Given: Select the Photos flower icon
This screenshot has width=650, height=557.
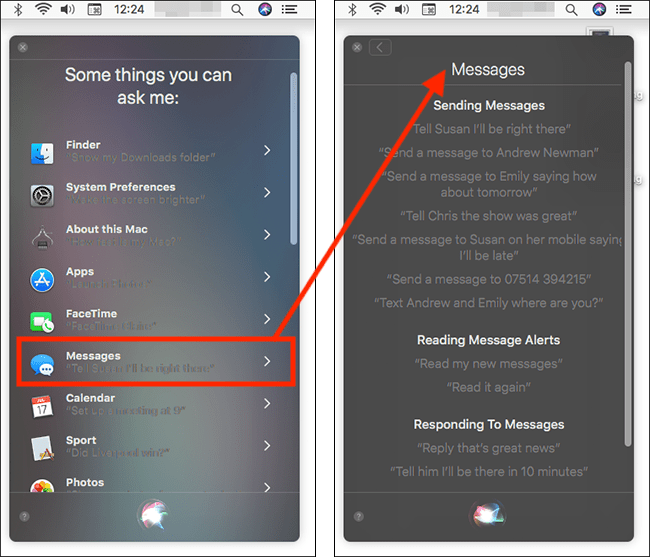Looking at the screenshot, I should (x=42, y=485).
